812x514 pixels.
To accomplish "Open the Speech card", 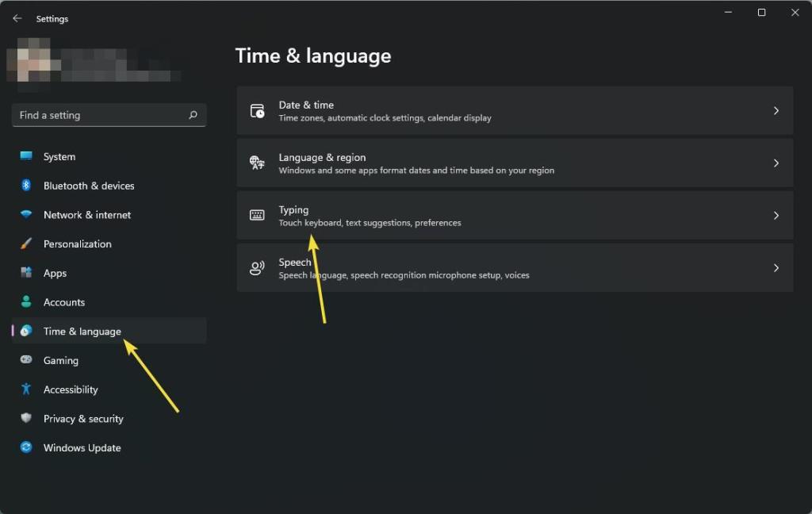I will (x=515, y=268).
